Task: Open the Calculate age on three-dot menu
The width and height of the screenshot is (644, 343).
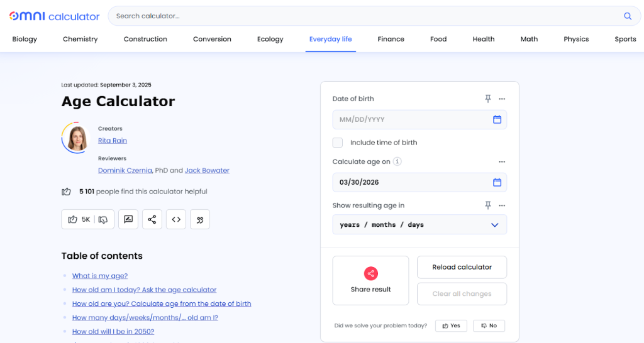Action: click(x=502, y=161)
